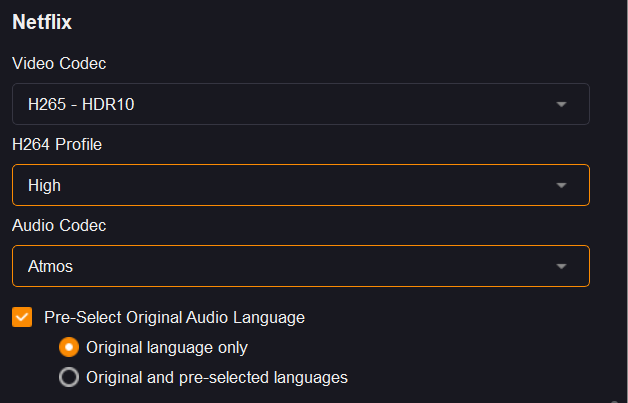The height and width of the screenshot is (403, 628).
Task: Click the H264 Profile field label
Action: coord(57,144)
